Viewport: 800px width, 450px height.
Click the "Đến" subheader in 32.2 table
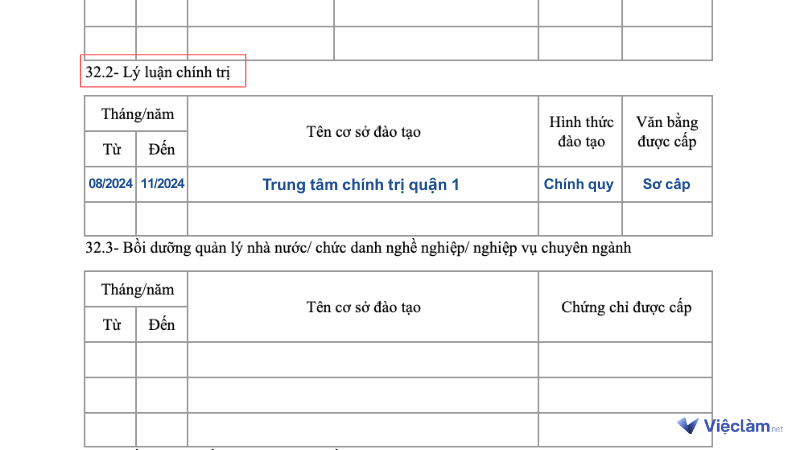tap(161, 150)
